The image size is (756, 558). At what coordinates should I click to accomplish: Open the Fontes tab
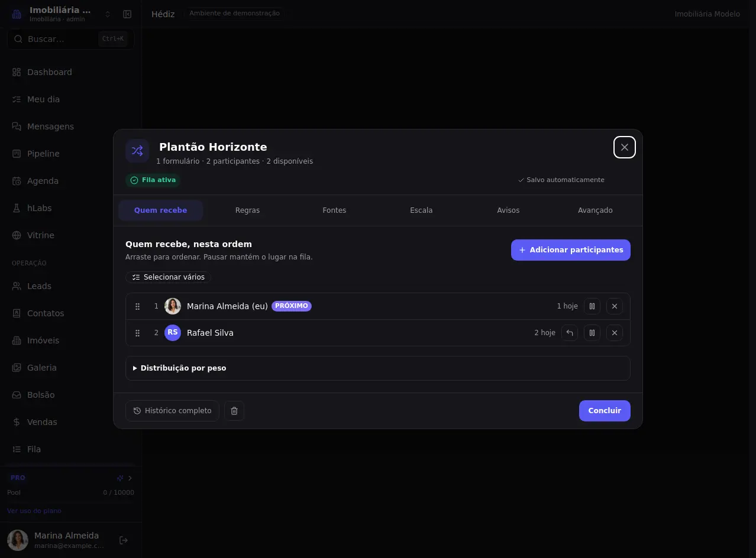click(334, 210)
